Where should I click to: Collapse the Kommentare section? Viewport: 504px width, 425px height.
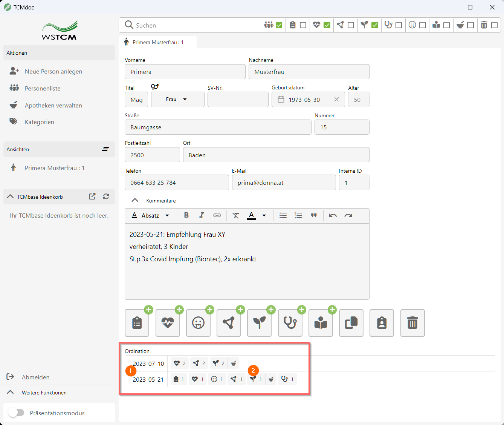(135, 201)
